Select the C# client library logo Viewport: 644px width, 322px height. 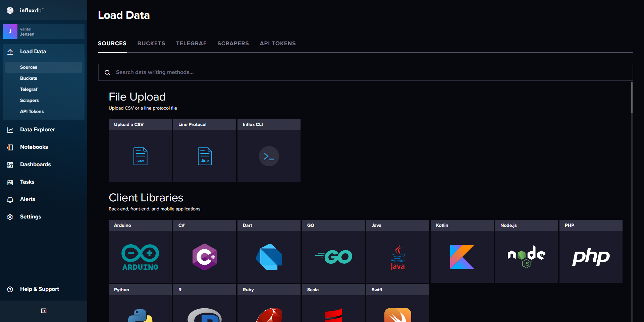[x=205, y=257]
